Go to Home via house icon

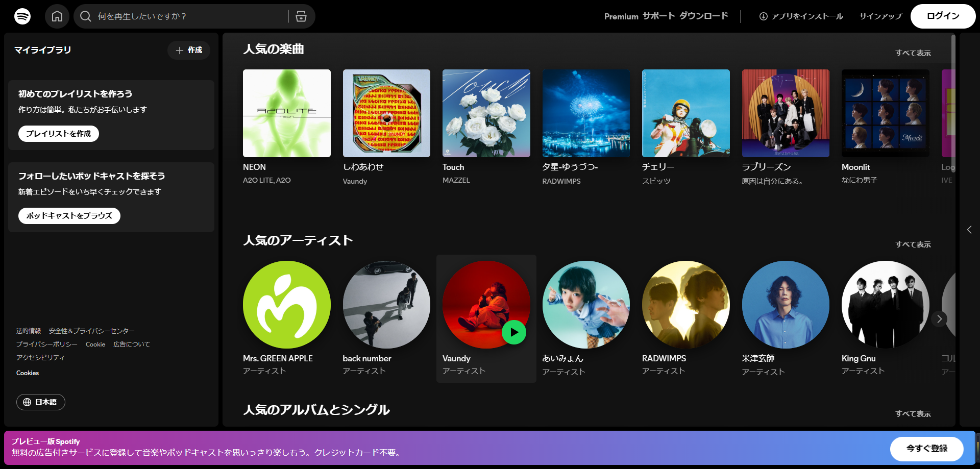[x=57, y=16]
